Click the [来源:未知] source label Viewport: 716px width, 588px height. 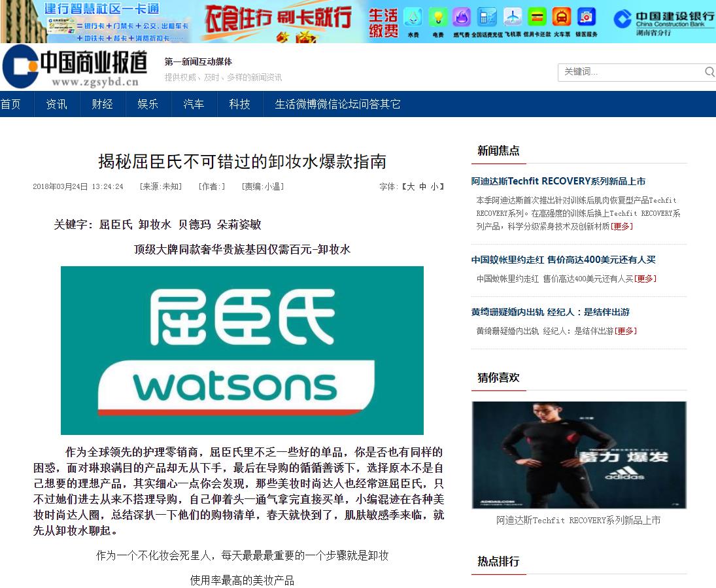coord(161,186)
